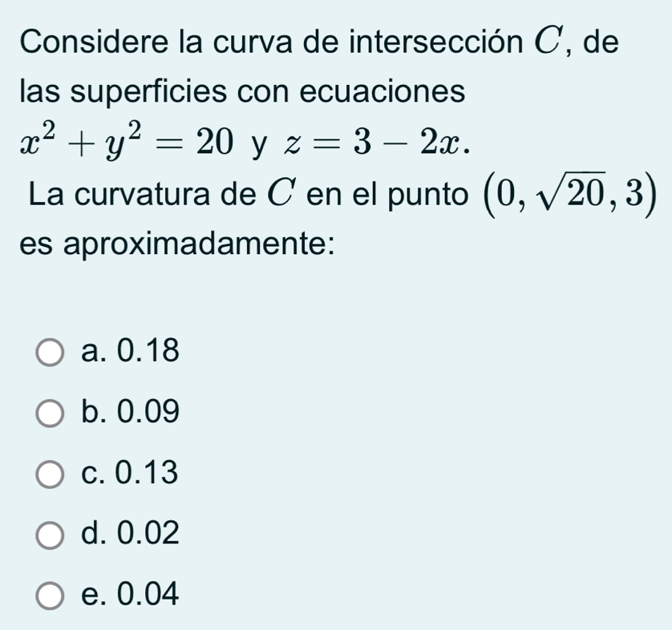Click the plane equation z = 3 − 2x
This screenshot has height=630, width=672.
pos(377,143)
